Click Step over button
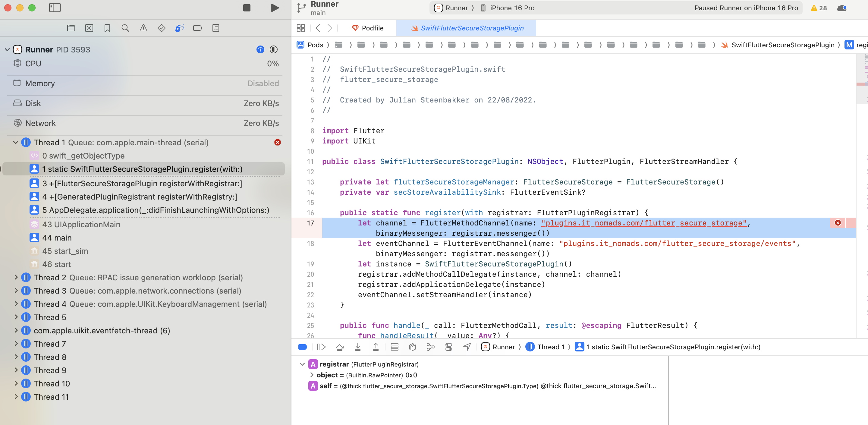868x425 pixels. (x=340, y=347)
